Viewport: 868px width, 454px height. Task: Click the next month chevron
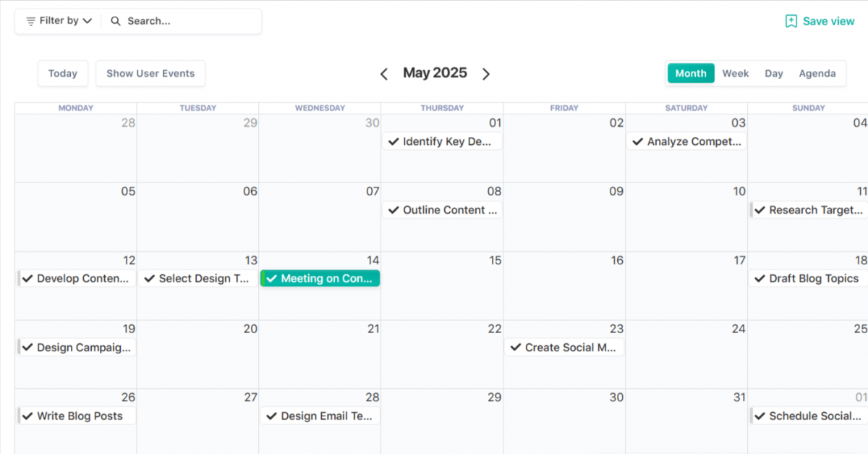[x=485, y=73]
